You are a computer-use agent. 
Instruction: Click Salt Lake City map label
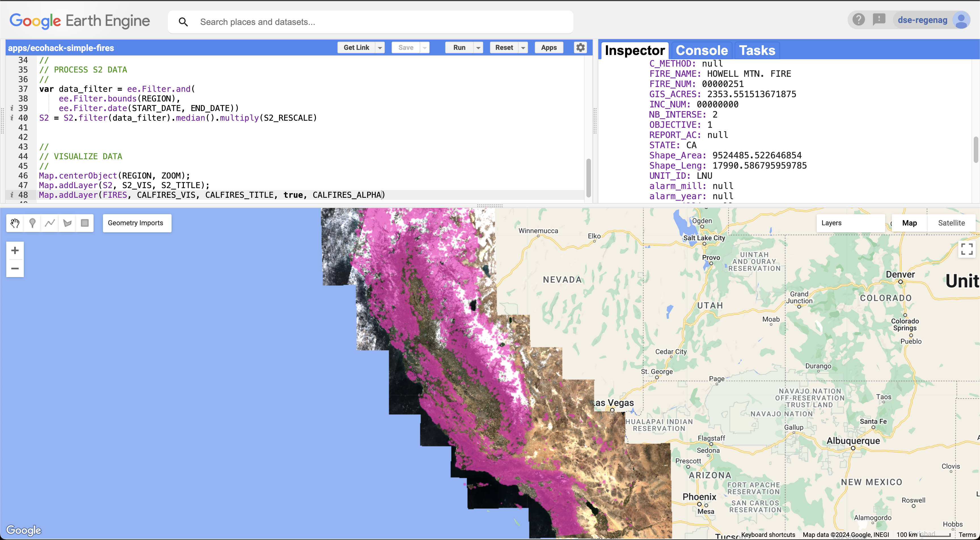click(704, 238)
